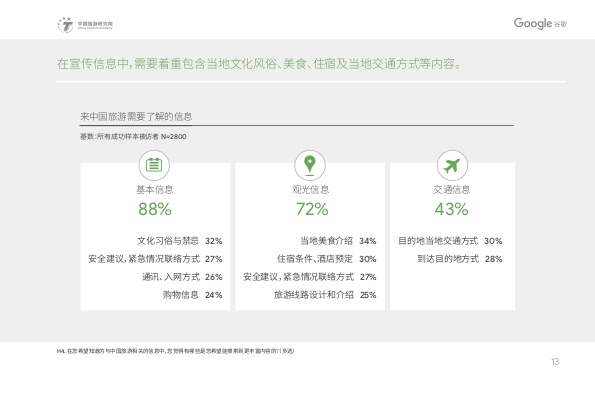This screenshot has width=595, height=396.
Task: Click the 交通信息 label
Action: (452, 189)
